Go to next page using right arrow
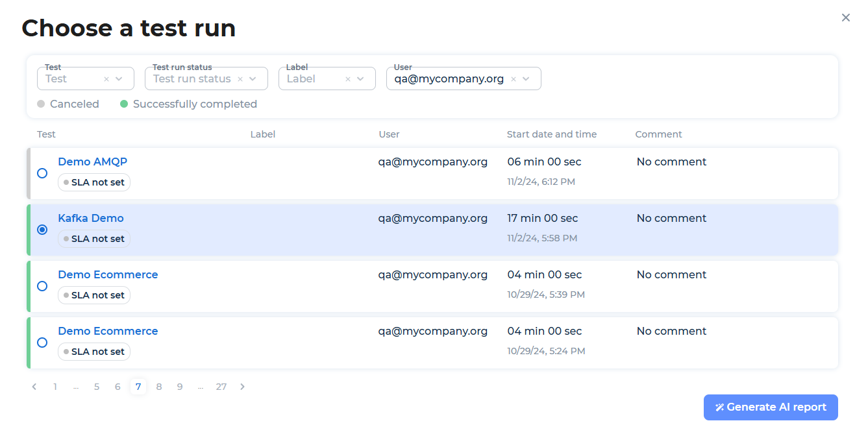 [x=242, y=387]
